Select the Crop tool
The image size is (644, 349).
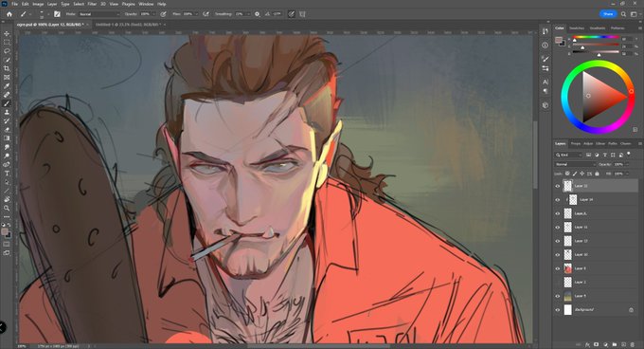7,68
